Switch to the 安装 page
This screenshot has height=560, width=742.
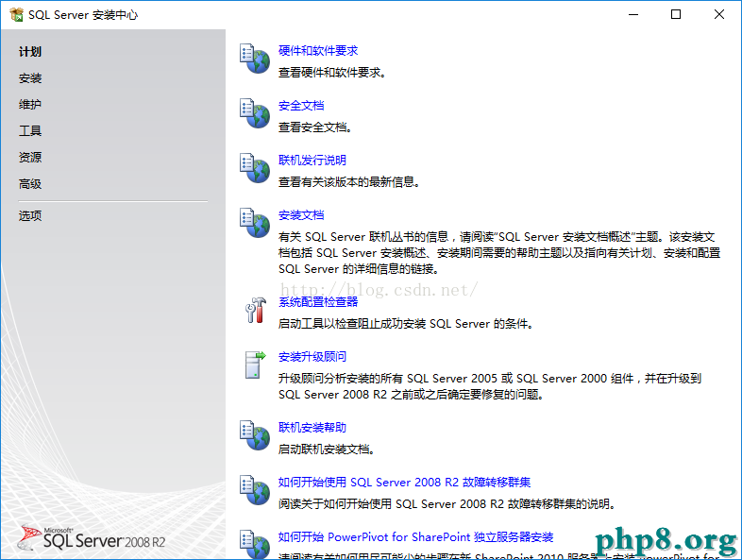click(30, 78)
